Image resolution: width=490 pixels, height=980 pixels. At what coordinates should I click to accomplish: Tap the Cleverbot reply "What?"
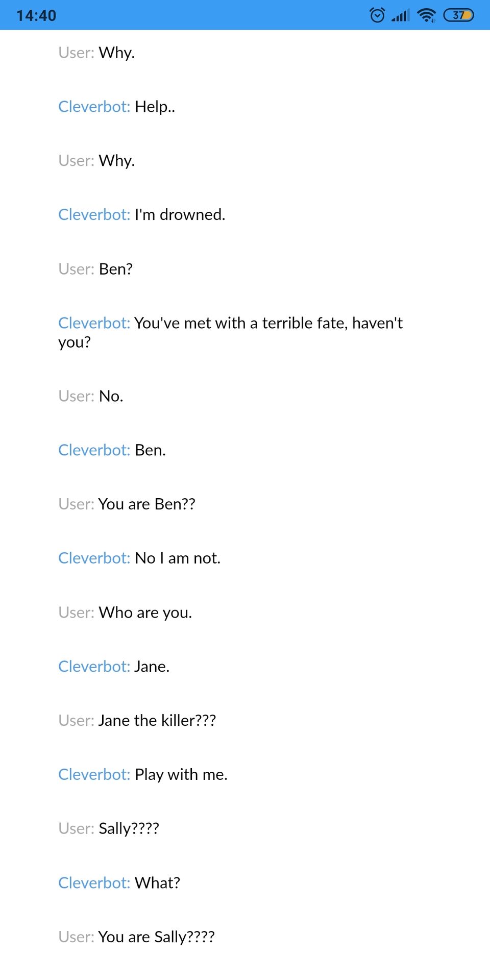point(157,883)
